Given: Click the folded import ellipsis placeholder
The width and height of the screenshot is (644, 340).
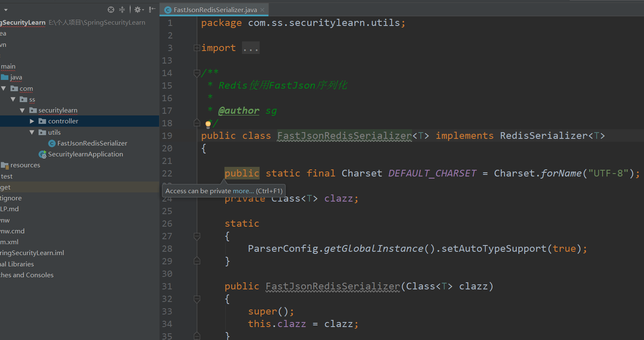Looking at the screenshot, I should click(x=251, y=48).
